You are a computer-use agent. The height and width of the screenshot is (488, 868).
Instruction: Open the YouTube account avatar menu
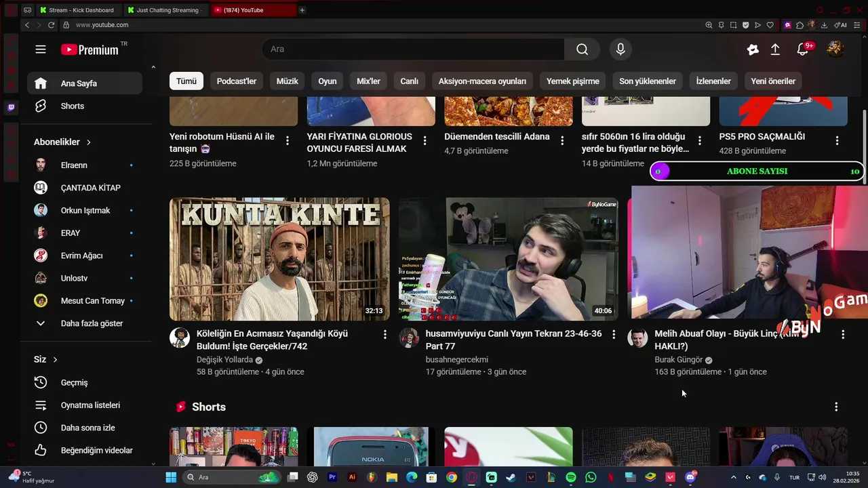pos(835,49)
